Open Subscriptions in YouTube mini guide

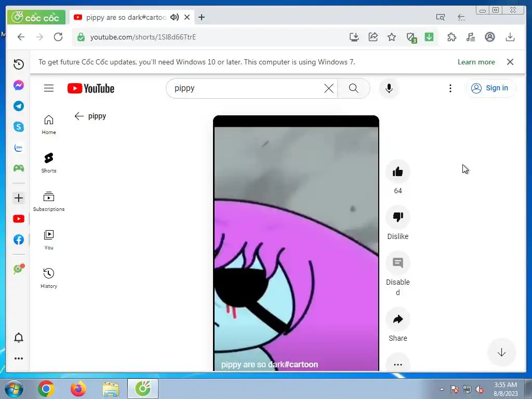coord(49,202)
